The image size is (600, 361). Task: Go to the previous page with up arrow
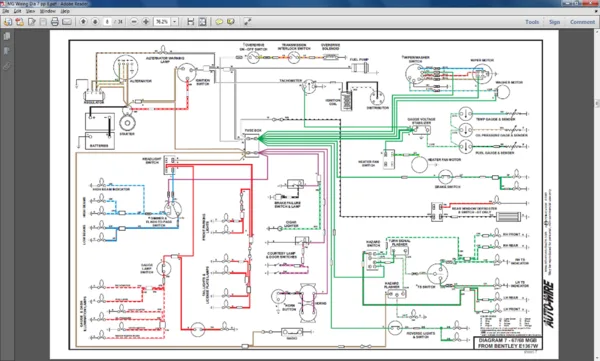pos(83,22)
